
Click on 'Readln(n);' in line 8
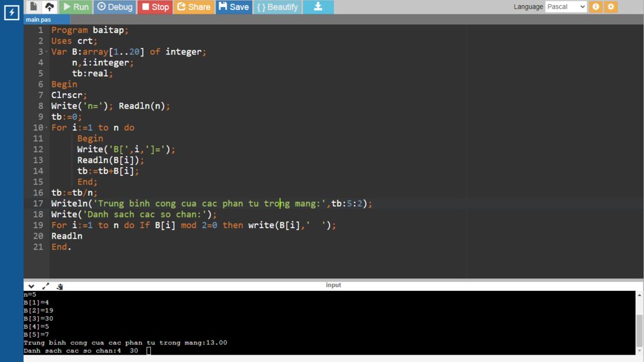click(x=144, y=106)
